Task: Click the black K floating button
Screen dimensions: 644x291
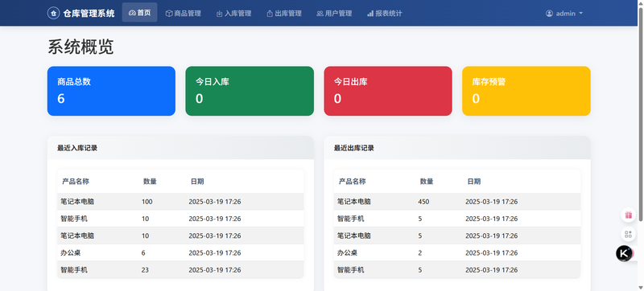Action: click(x=624, y=253)
